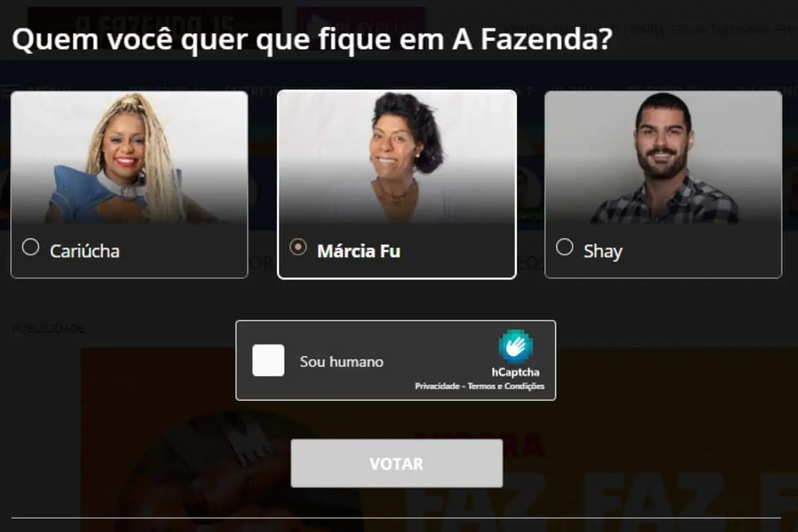
Task: Click the Cariúcha name label
Action: (x=84, y=251)
